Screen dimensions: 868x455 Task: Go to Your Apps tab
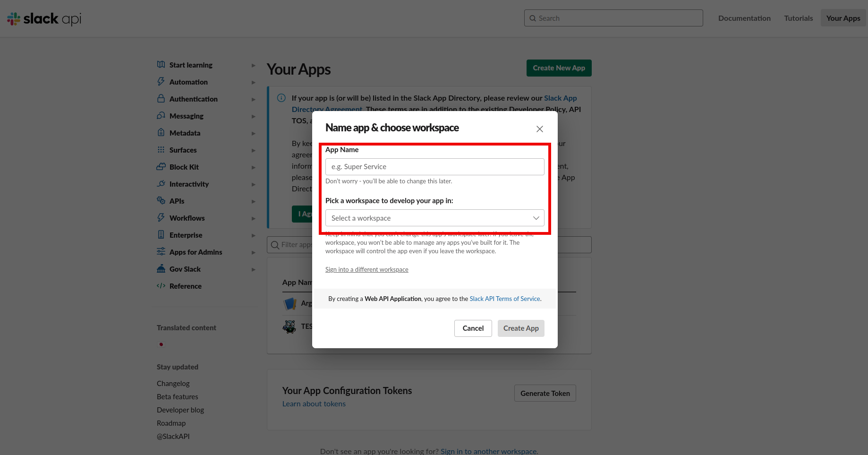(843, 18)
